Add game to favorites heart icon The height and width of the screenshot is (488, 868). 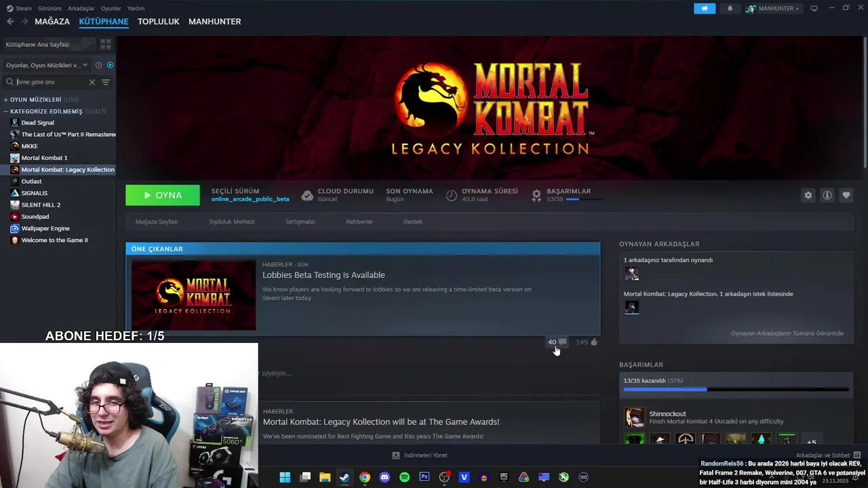click(846, 195)
